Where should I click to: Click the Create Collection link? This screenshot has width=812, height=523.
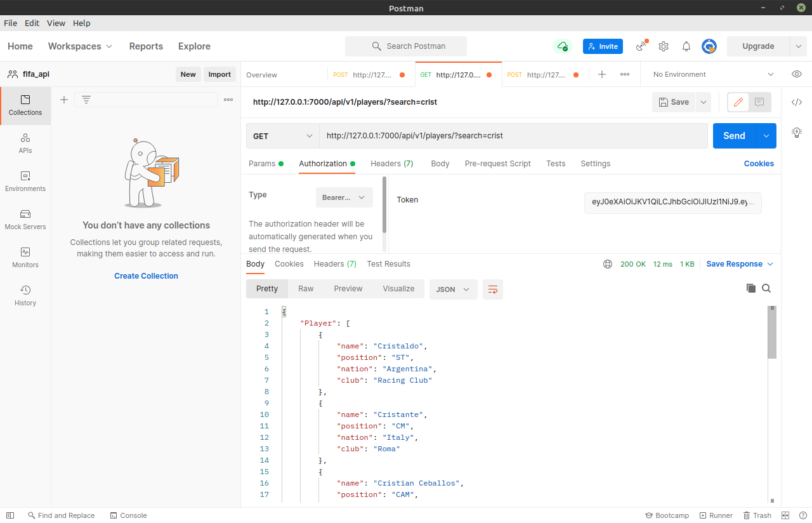click(146, 276)
